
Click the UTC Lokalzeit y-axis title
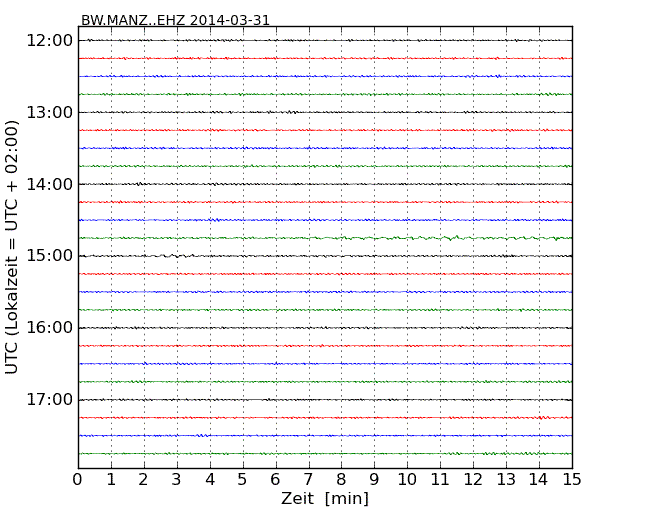pyautogui.click(x=12, y=248)
